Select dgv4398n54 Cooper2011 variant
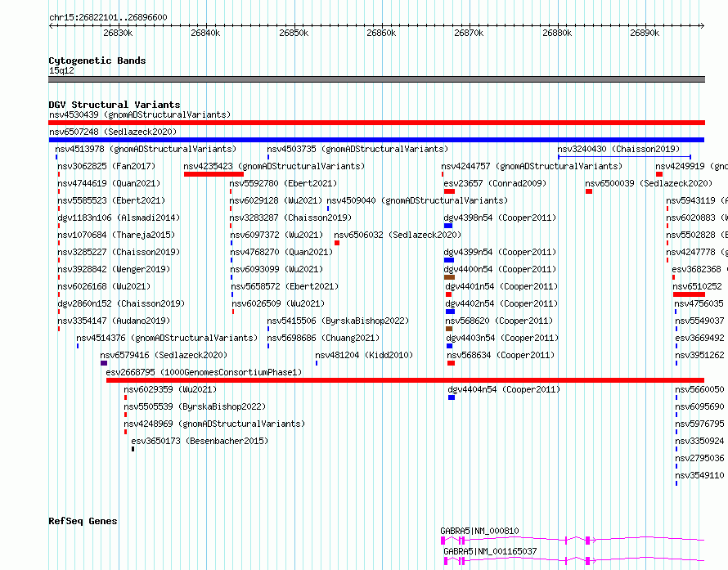 coord(500,218)
